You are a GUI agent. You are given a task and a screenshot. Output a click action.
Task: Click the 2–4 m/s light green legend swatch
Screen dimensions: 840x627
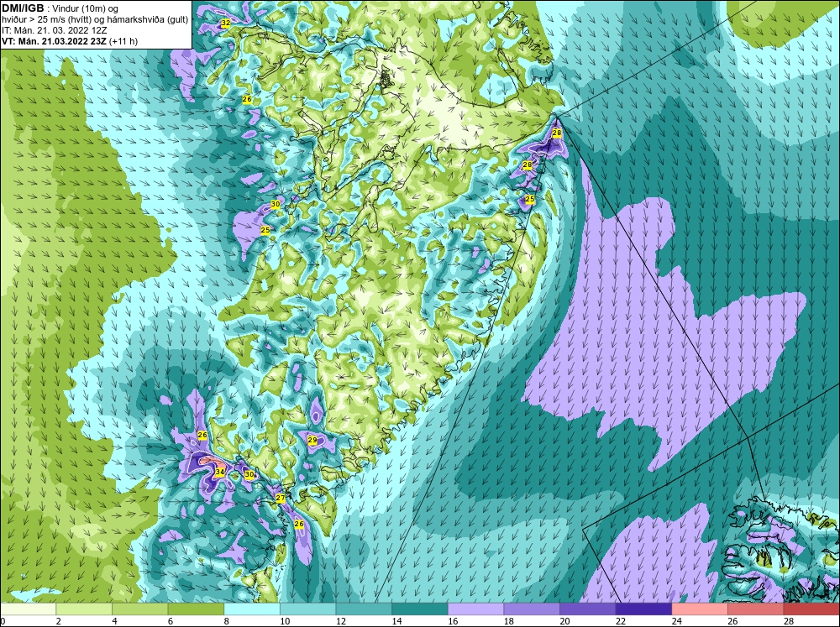coord(84,609)
